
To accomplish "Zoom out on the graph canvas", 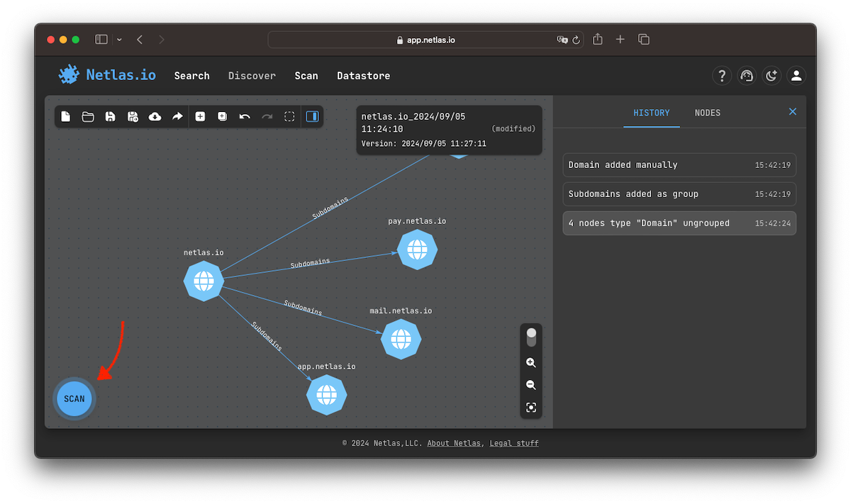I will point(531,385).
